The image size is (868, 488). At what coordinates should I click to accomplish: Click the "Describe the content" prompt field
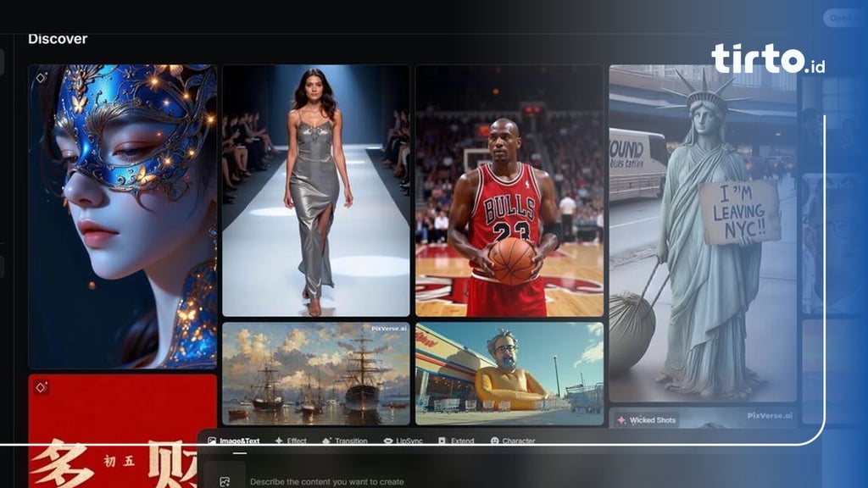click(326, 482)
